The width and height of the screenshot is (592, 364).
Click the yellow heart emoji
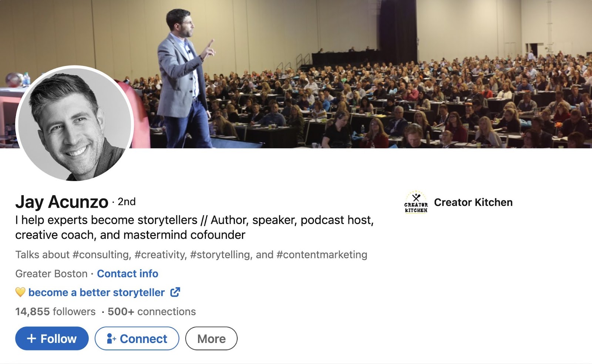click(21, 292)
